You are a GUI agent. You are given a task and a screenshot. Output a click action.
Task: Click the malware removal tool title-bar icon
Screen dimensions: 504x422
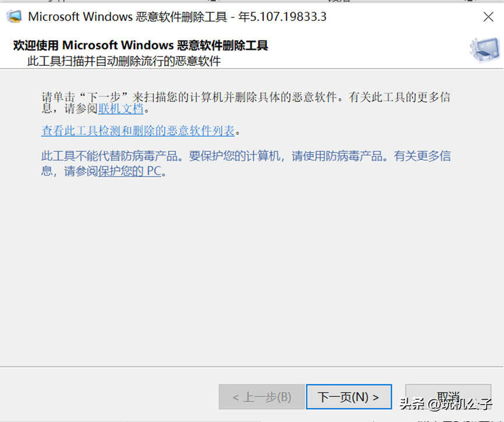click(x=14, y=17)
